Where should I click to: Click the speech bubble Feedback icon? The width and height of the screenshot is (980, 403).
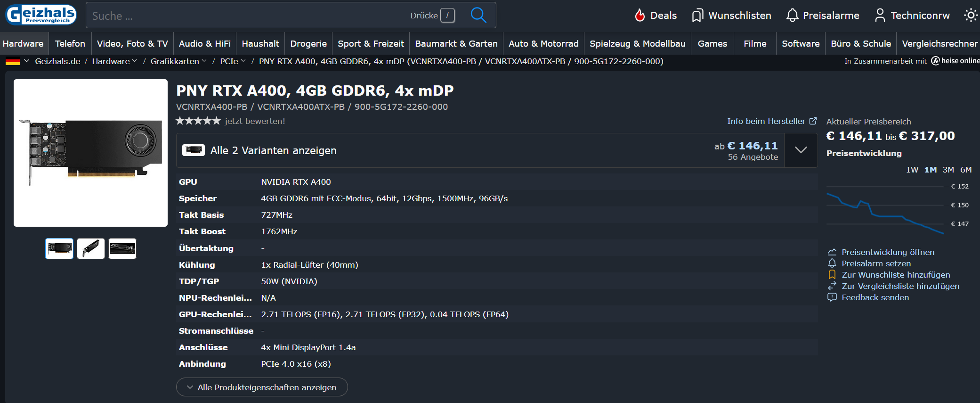[832, 297]
